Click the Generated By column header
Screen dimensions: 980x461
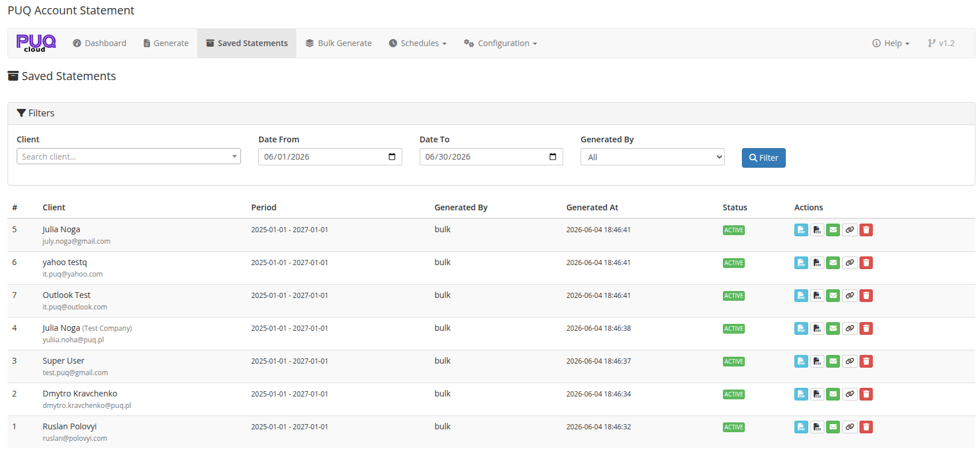coord(461,207)
